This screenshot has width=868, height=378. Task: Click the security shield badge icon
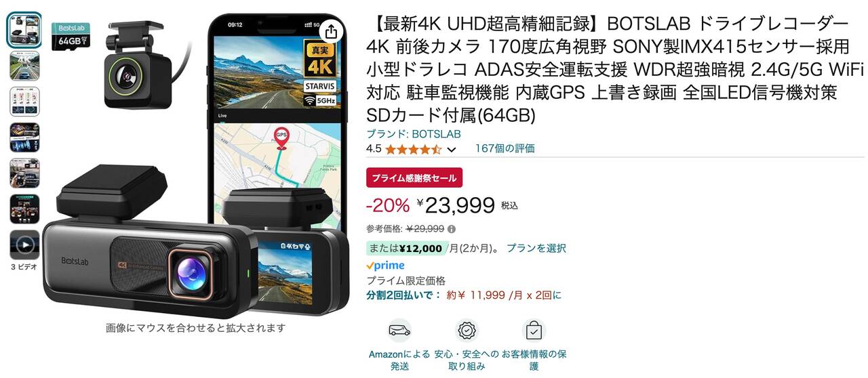(x=467, y=331)
